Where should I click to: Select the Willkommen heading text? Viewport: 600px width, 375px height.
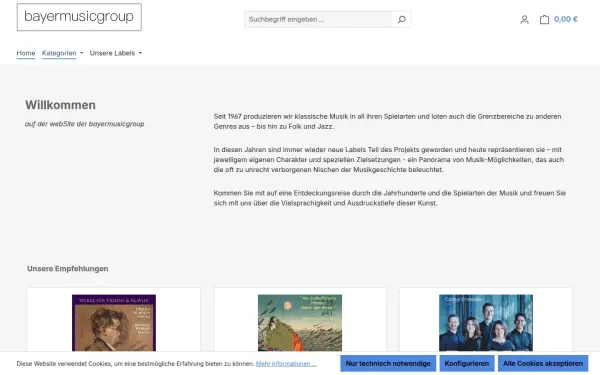tap(60, 105)
